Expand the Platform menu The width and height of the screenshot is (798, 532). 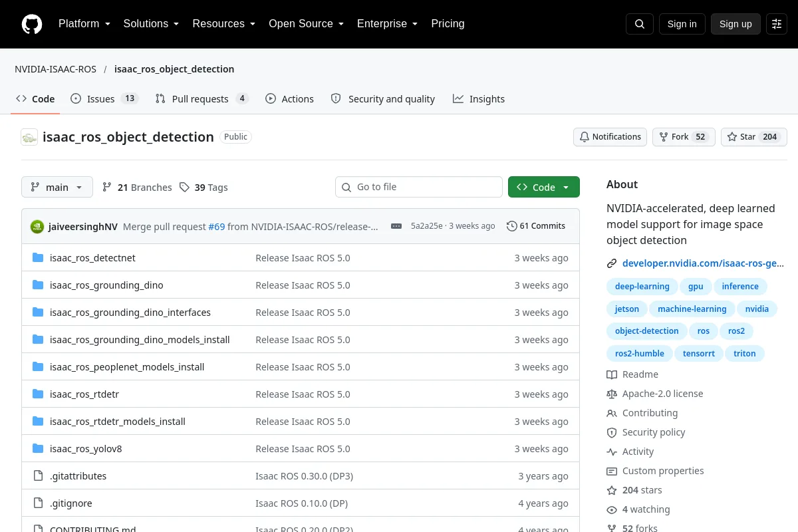[x=84, y=24]
